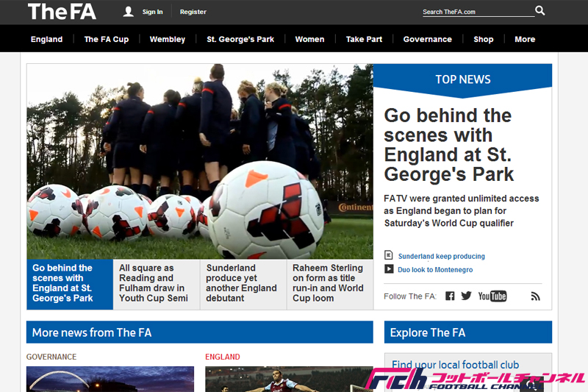Viewport: 588px width, 392px height.
Task: Click the Search TheFA.com input field
Action: (x=476, y=12)
